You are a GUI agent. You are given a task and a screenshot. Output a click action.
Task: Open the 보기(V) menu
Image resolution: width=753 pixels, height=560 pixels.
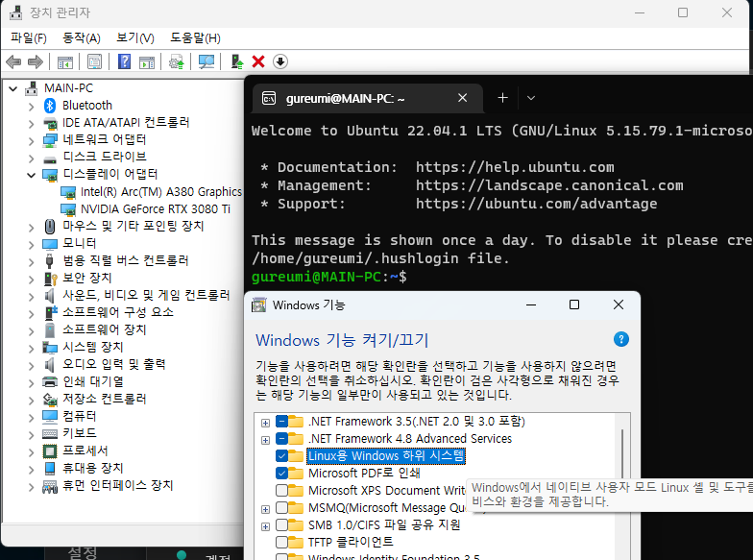134,38
